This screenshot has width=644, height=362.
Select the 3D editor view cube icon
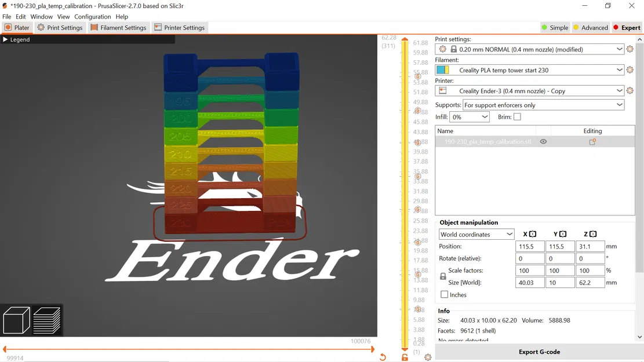17,319
